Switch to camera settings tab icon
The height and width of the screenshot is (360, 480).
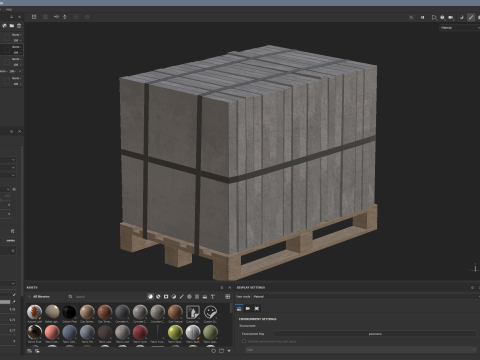coord(248,309)
